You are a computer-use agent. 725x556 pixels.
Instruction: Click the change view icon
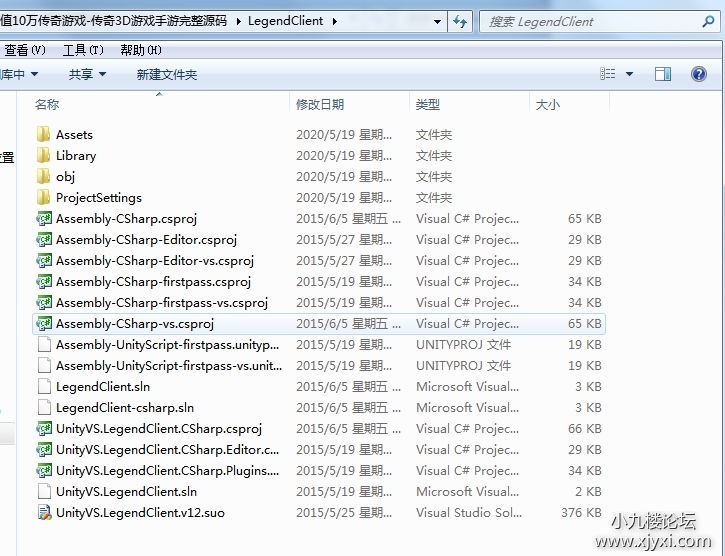tap(608, 74)
